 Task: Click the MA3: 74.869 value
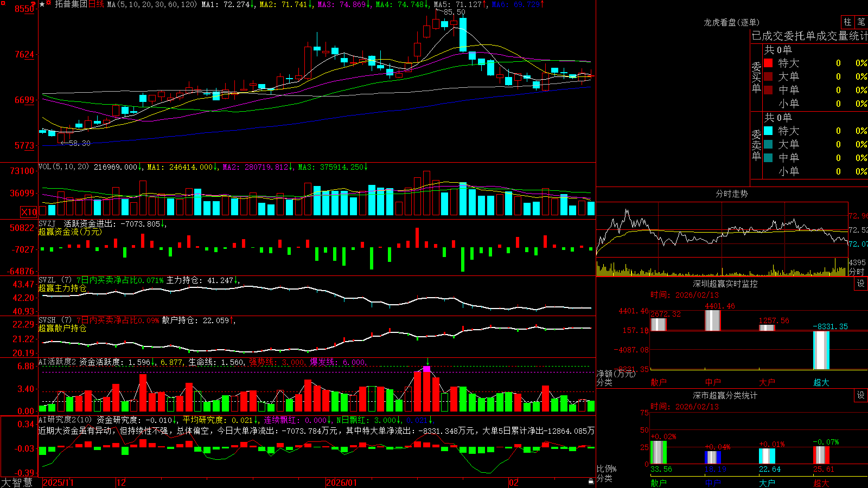[344, 4]
